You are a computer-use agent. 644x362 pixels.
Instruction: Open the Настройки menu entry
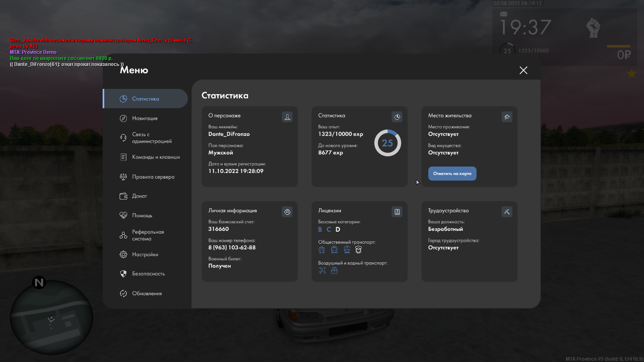[145, 255]
